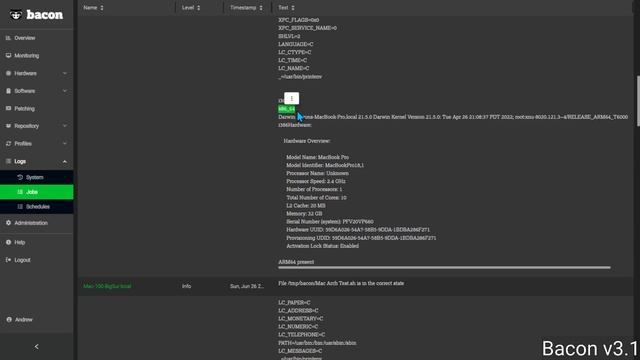Click the 'XPC_SERVICE_NAME=0' line
The height and width of the screenshot is (360, 640).
click(307, 28)
